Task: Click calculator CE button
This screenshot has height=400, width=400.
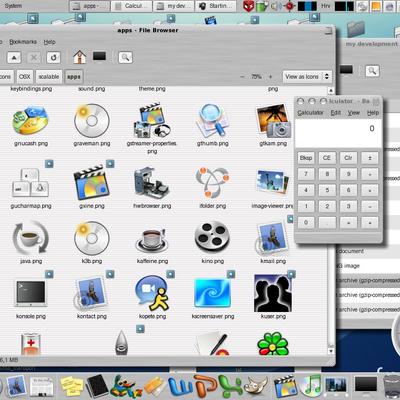Action: (327, 158)
